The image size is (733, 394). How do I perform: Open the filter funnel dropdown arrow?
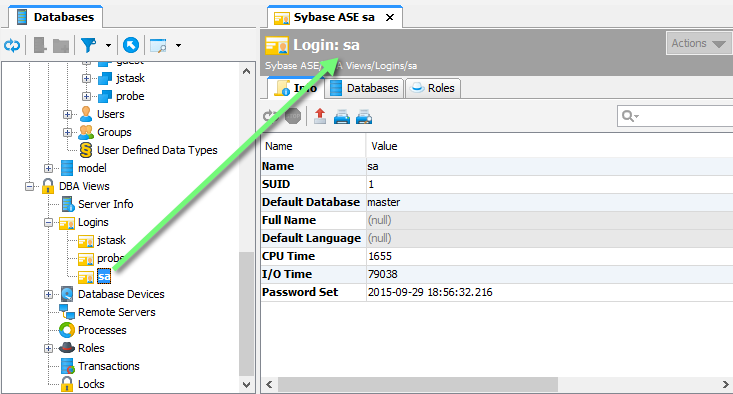[108, 46]
